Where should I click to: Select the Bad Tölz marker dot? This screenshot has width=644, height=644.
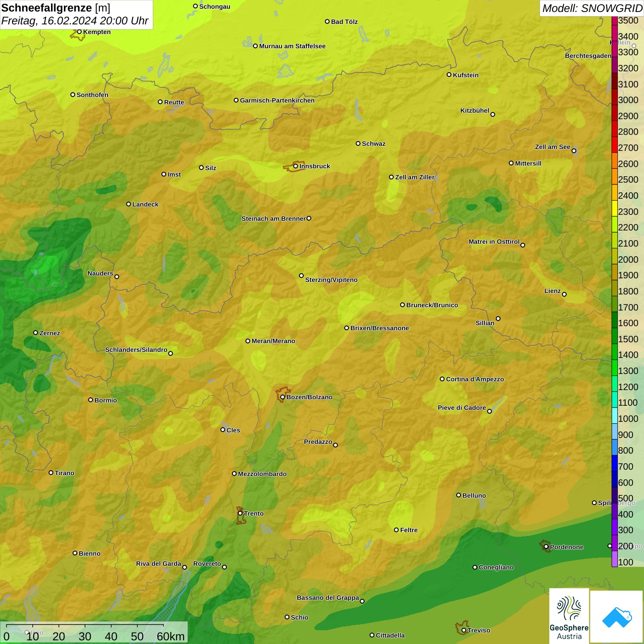327,22
